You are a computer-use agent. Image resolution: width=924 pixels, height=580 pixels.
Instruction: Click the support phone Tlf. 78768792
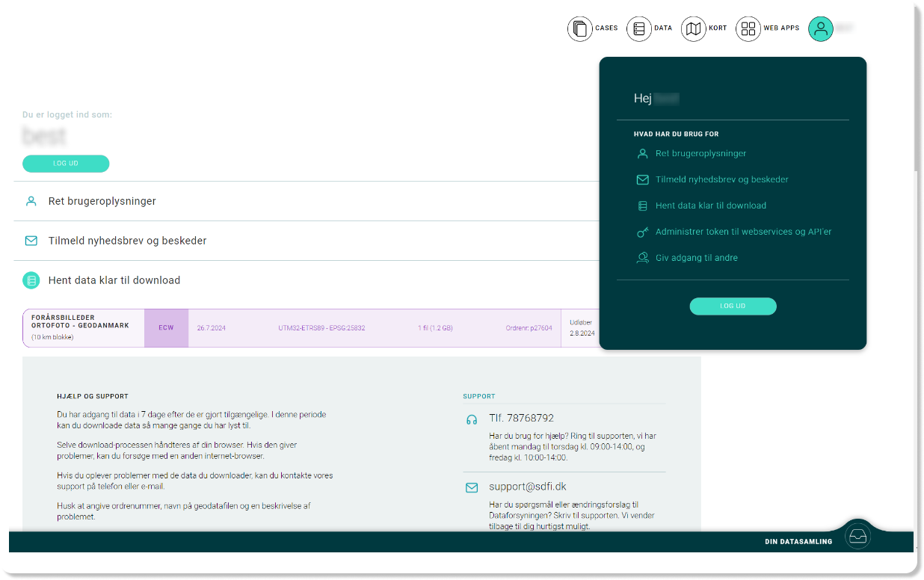coord(522,419)
